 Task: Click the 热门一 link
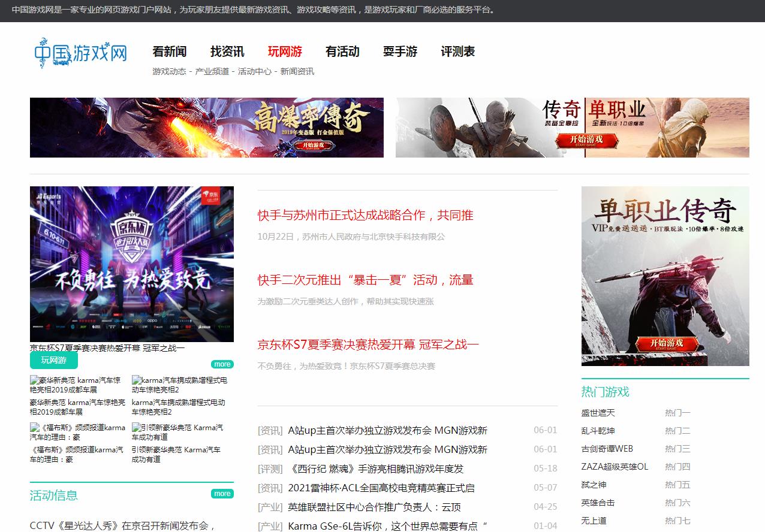[678, 413]
